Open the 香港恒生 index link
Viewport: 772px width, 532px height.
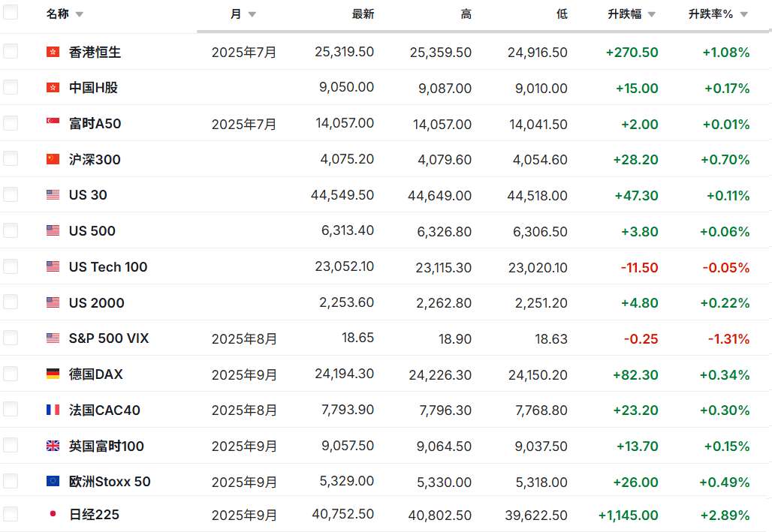[x=95, y=53]
